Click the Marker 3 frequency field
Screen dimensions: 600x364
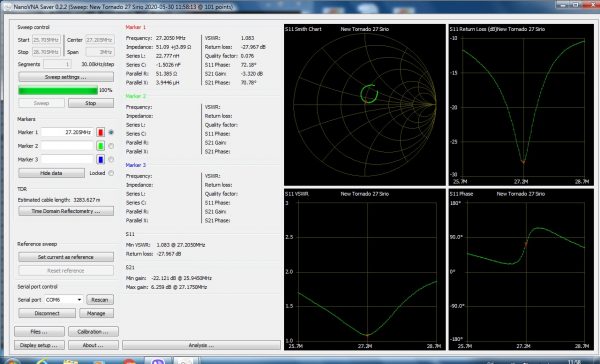click(x=67, y=159)
